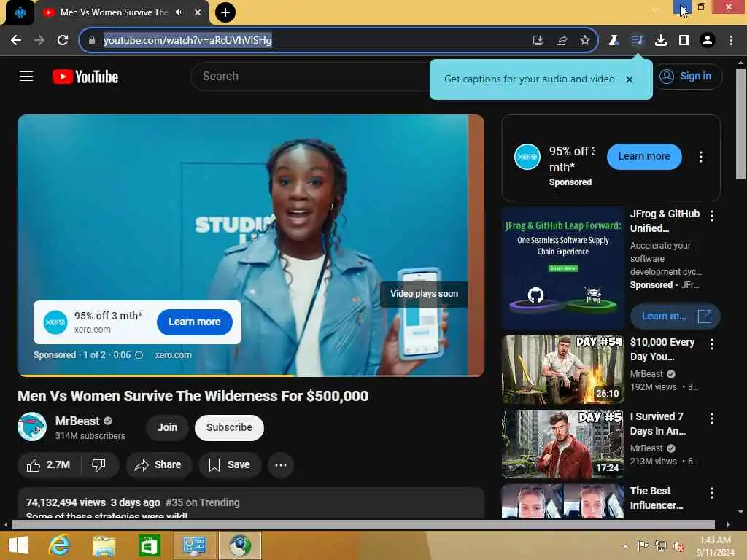This screenshot has width=747, height=560.
Task: Open the browser profile avatar icon
Action: point(708,41)
